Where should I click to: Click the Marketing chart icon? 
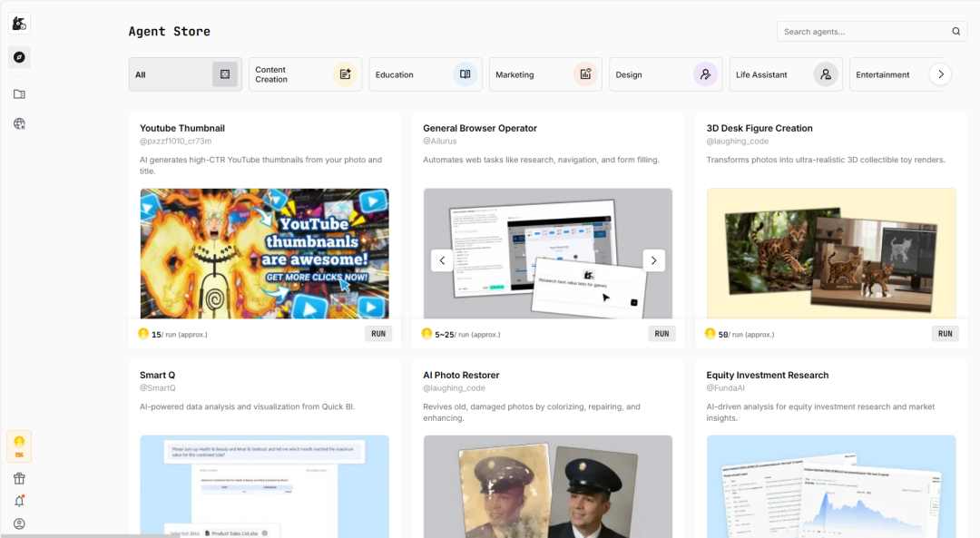[x=585, y=74]
